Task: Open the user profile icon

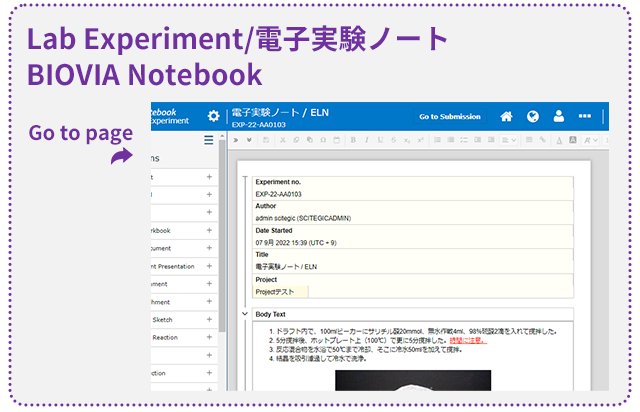Action: 559,116
